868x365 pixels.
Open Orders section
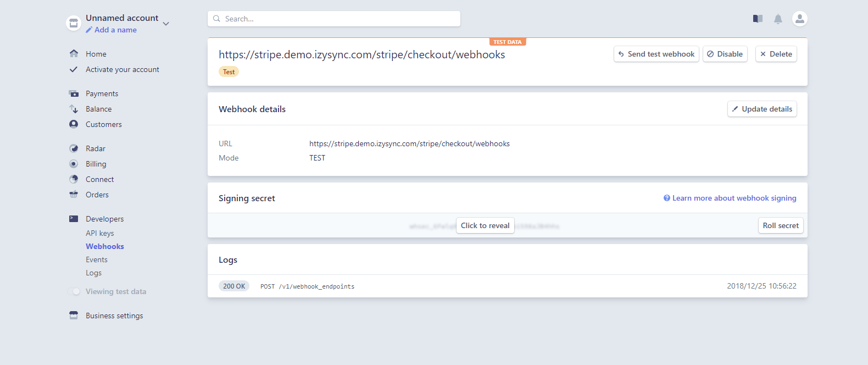97,195
